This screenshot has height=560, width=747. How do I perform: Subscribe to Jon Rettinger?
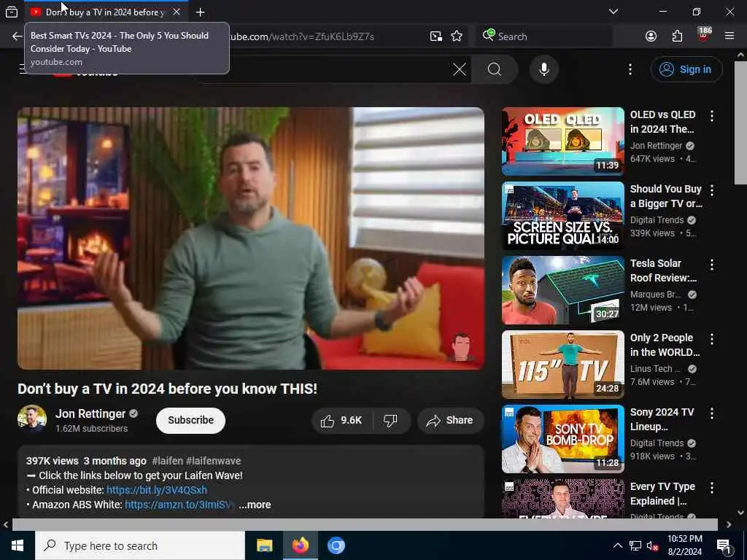coord(190,421)
